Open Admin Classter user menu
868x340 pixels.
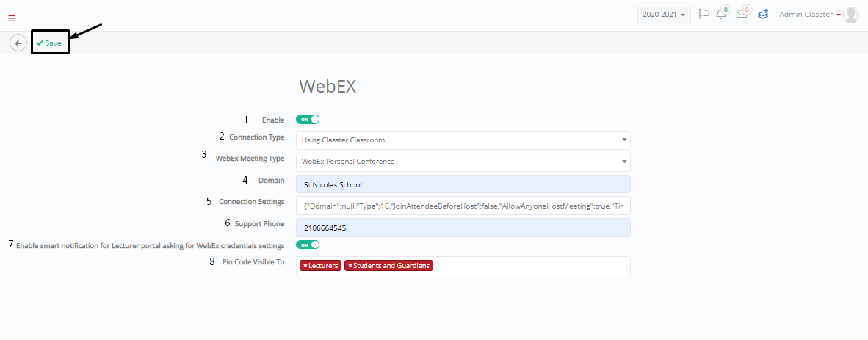[x=810, y=15]
